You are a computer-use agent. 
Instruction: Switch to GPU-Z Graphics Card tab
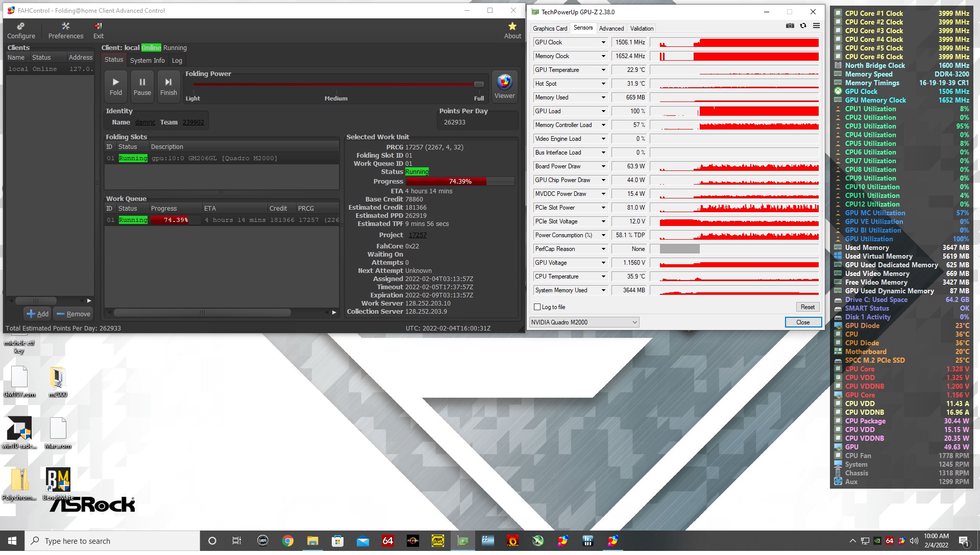(x=550, y=29)
